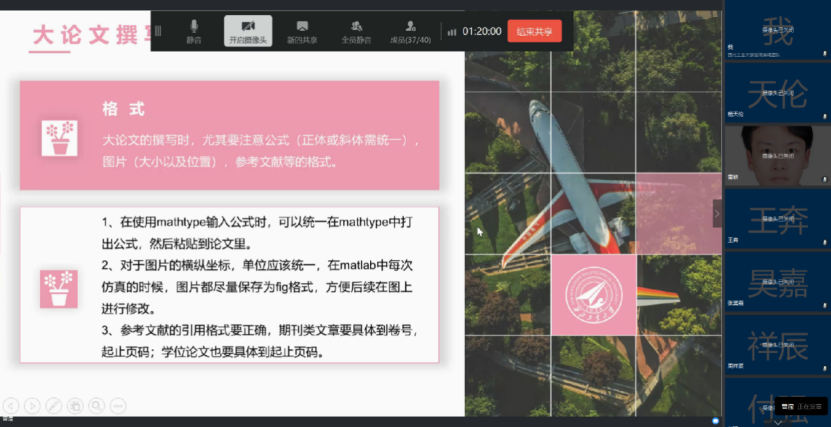Open slideshow more options (…) menu

[118, 405]
